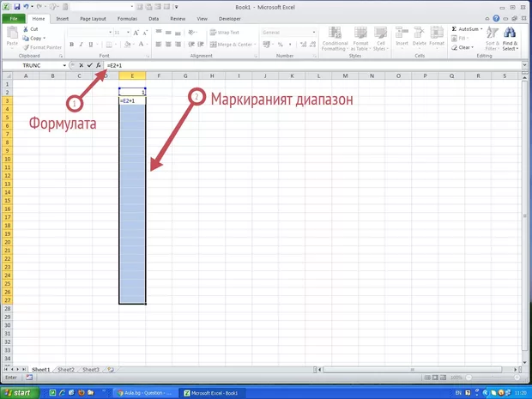
Task: Click column header G
Action: (x=185, y=76)
